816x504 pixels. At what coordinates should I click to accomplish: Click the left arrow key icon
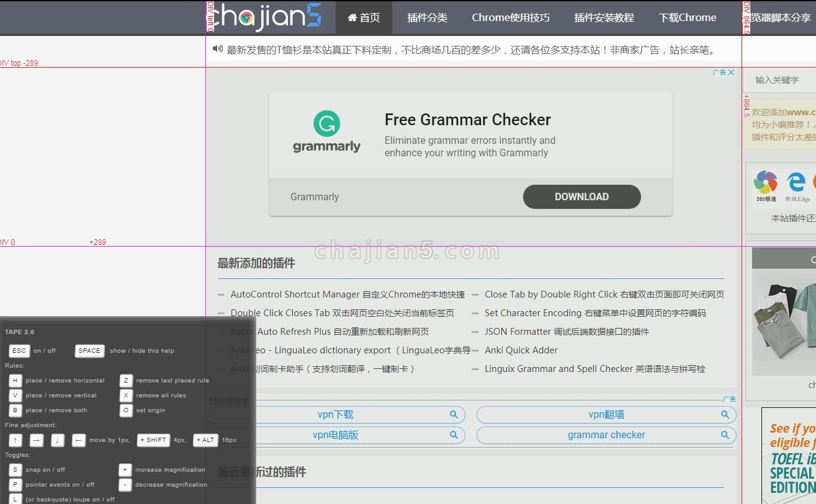click(x=79, y=440)
